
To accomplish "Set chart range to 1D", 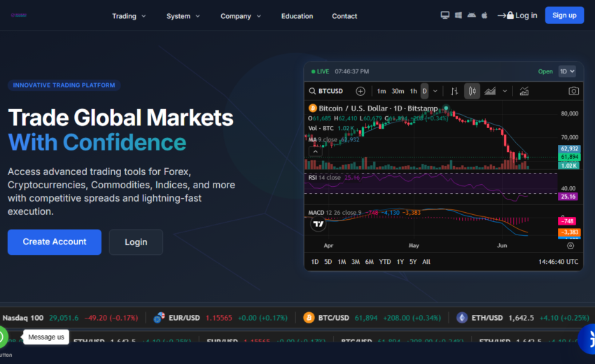I will (315, 262).
